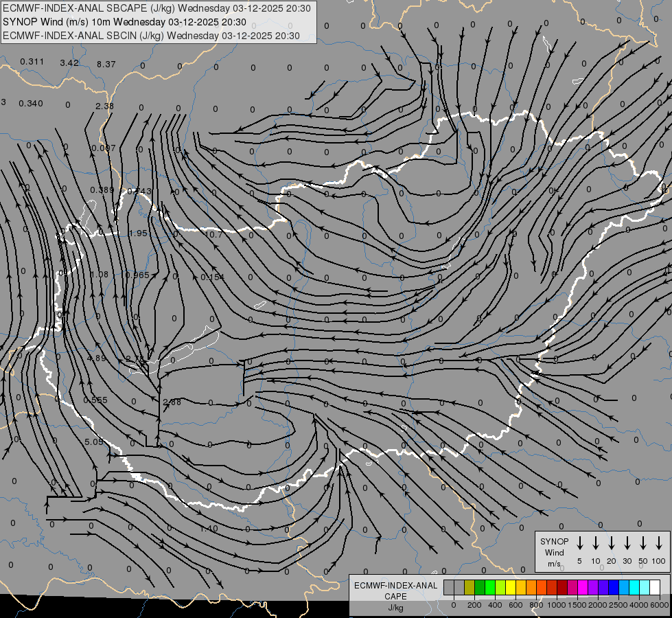Click the wind arrow above the 20 label
Screen dimensions: 672x618
[611, 542]
